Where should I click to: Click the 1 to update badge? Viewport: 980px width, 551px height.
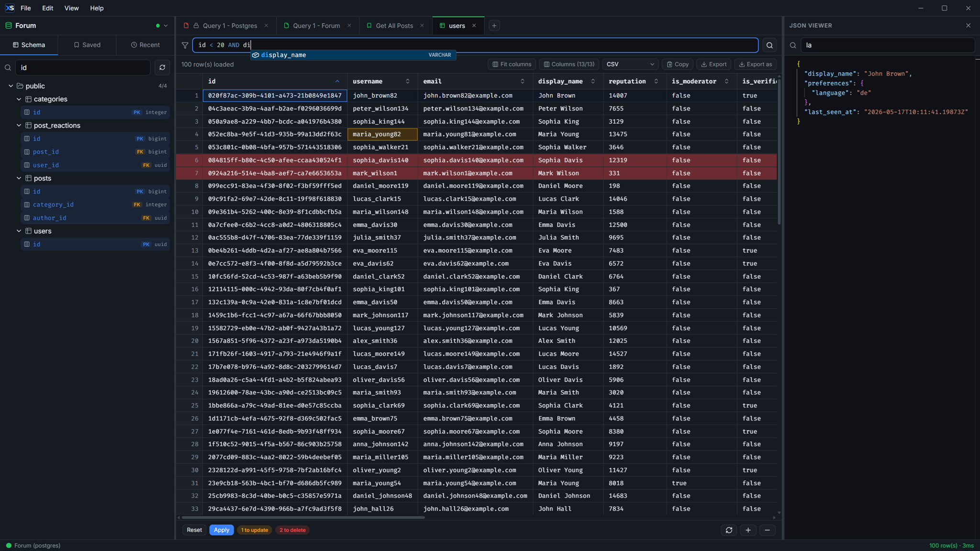coord(255,530)
